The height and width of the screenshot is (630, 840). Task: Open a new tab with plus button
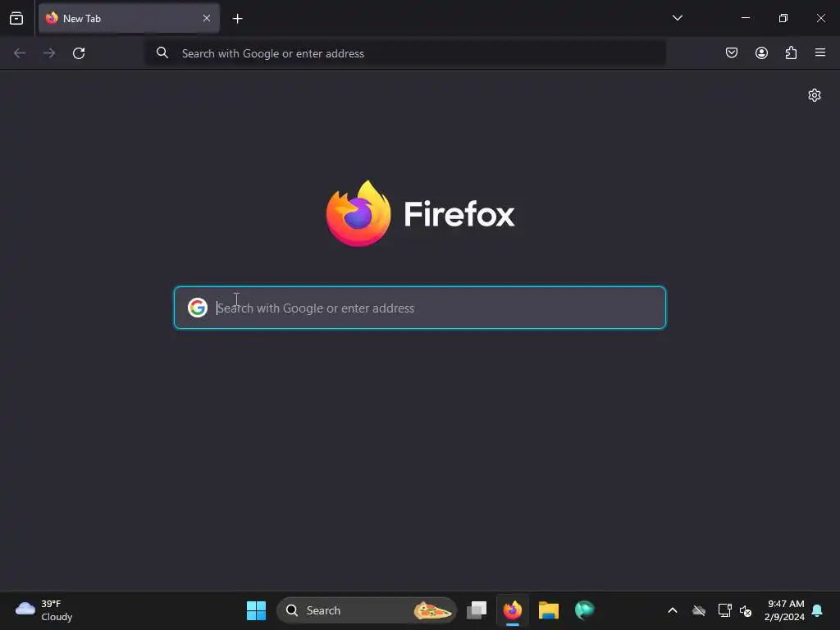pos(237,19)
